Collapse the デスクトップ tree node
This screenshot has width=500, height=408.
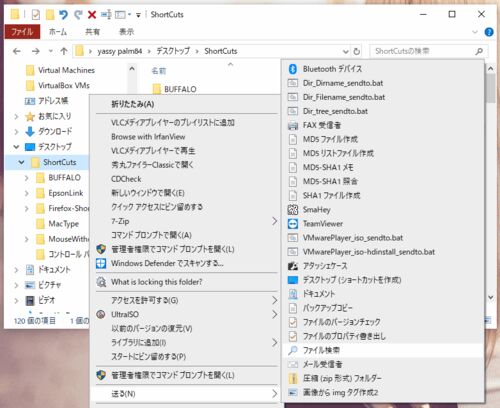16,147
